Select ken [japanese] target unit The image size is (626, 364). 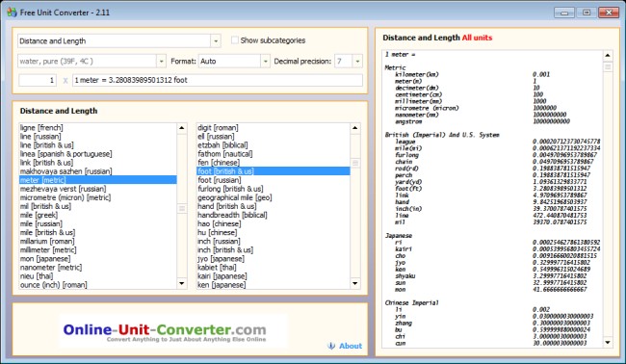[x=274, y=285]
